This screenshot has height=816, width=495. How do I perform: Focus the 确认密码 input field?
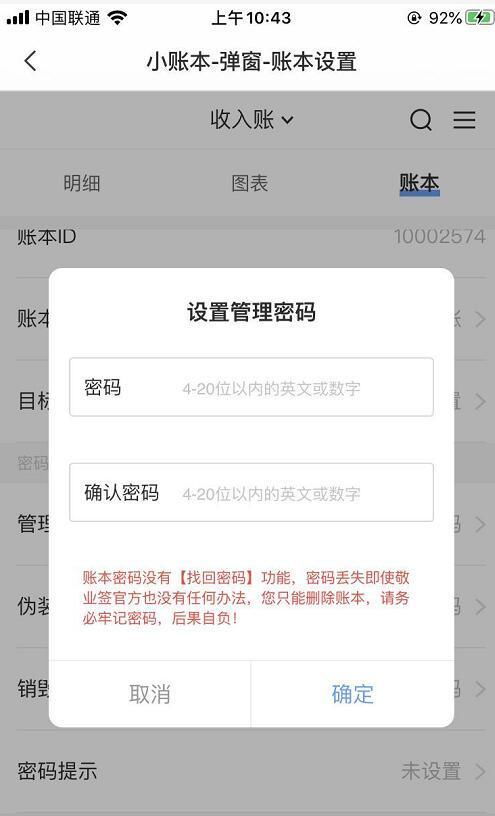[251, 492]
